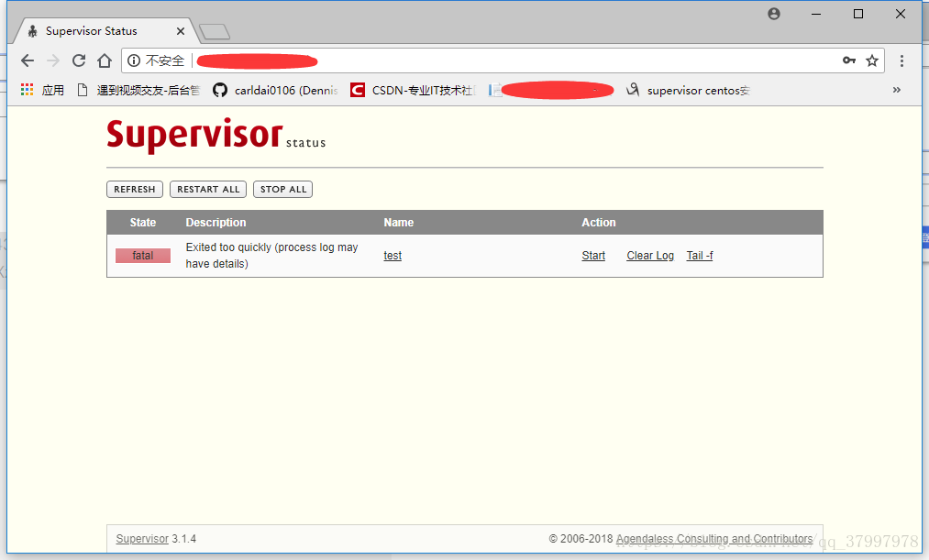Click the Description column header
The width and height of the screenshot is (929, 560).
(216, 223)
